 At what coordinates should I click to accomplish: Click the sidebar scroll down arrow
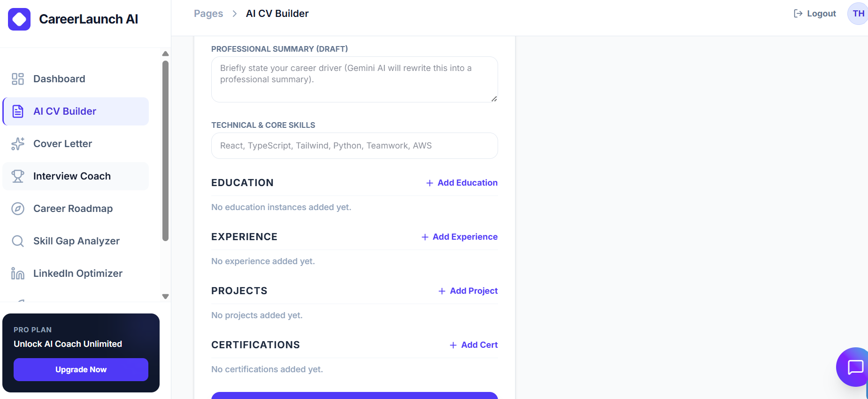pos(165,297)
